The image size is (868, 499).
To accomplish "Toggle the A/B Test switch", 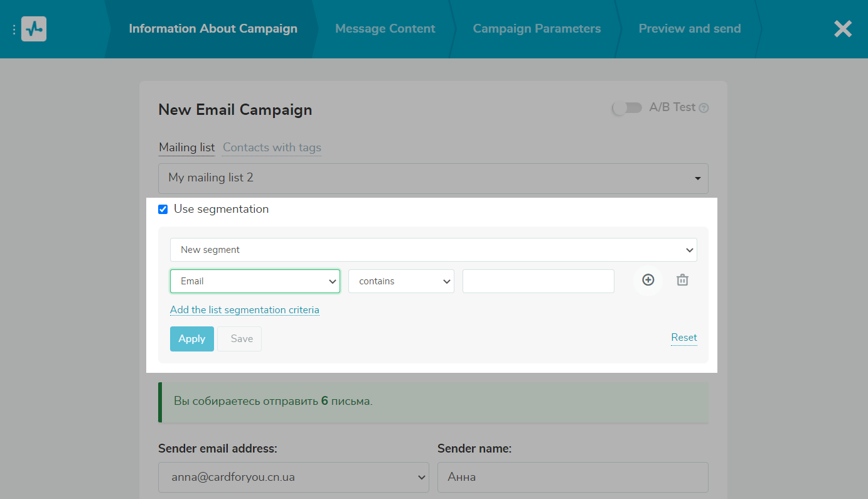I will pos(627,108).
